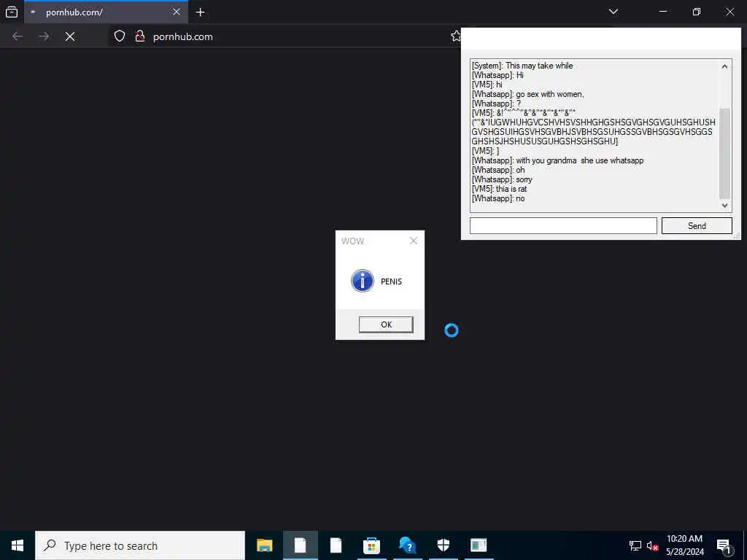Open Windows Security shield in taskbar
This screenshot has height=560, width=747.
coord(443,545)
